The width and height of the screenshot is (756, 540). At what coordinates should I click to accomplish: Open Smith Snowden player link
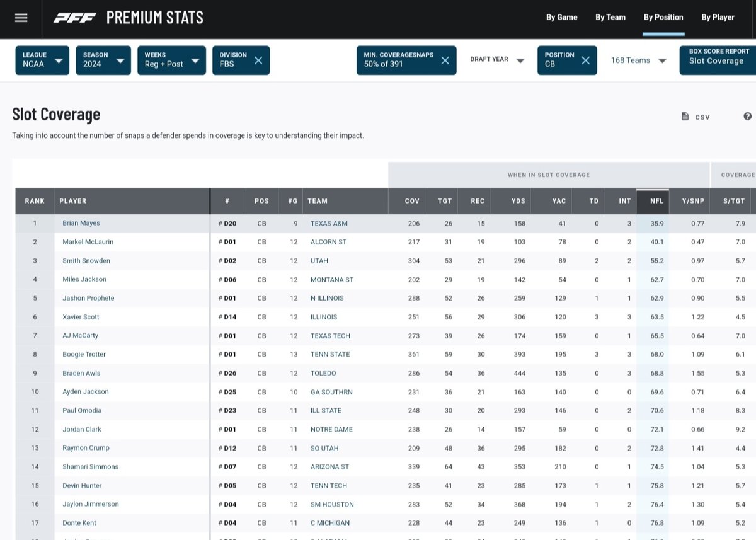coord(86,261)
